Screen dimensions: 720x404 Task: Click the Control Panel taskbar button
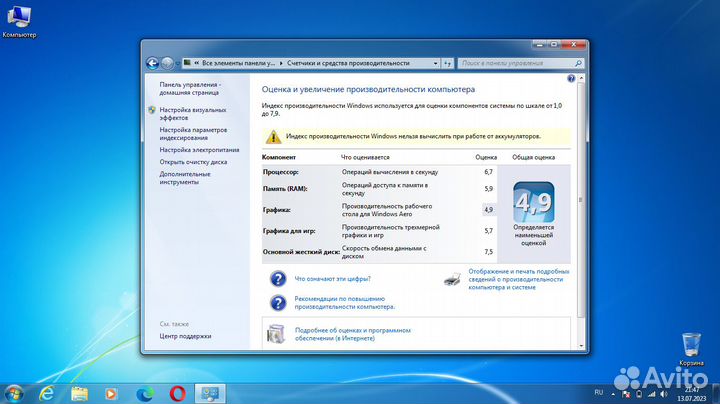click(x=210, y=393)
